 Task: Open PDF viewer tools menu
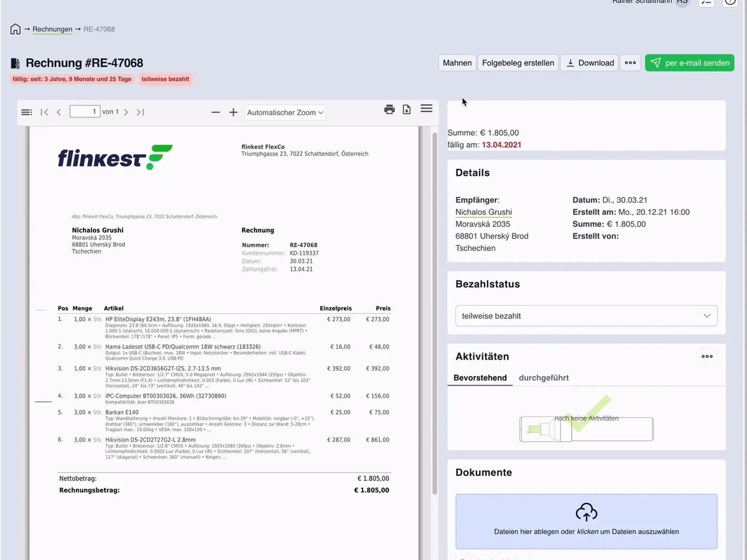(426, 108)
